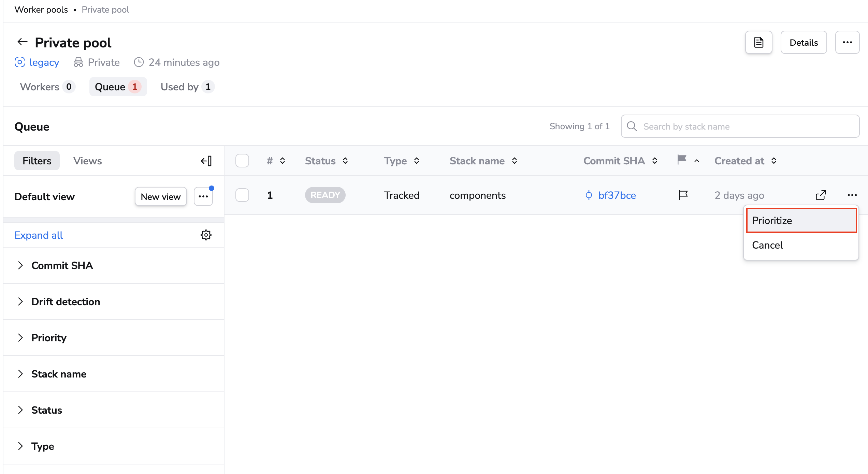Open the pool's three-dot menu near Details
Screen dimensions: 868x474
point(847,43)
